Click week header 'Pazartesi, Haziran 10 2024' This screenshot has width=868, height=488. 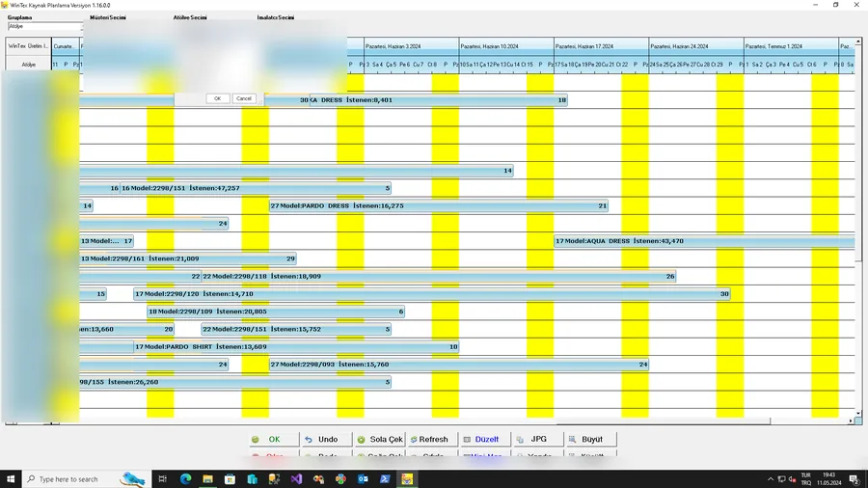tap(506, 46)
